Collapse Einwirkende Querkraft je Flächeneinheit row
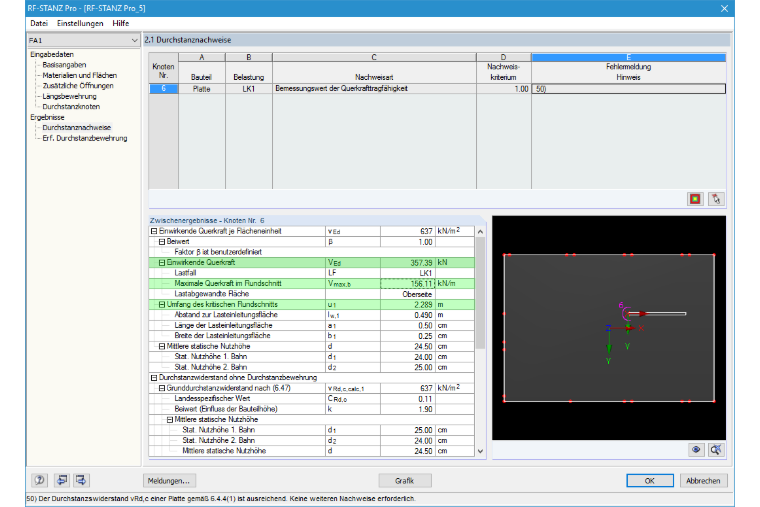The image size is (760, 507). (x=154, y=231)
